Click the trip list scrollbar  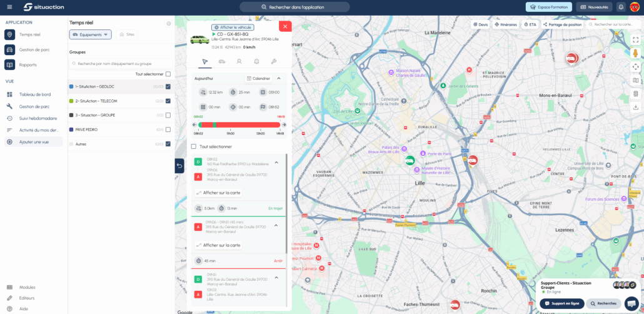(287, 205)
